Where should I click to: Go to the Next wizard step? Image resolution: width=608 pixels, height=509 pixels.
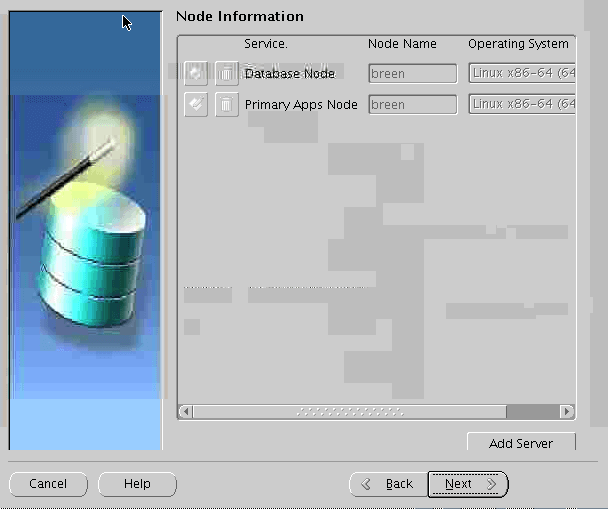pos(468,484)
